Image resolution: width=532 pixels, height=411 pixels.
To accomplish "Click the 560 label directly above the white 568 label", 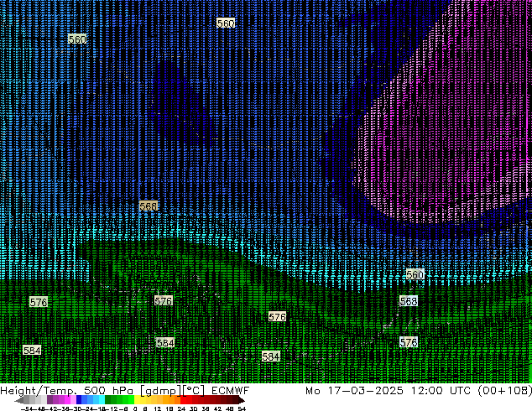I will (415, 274).
